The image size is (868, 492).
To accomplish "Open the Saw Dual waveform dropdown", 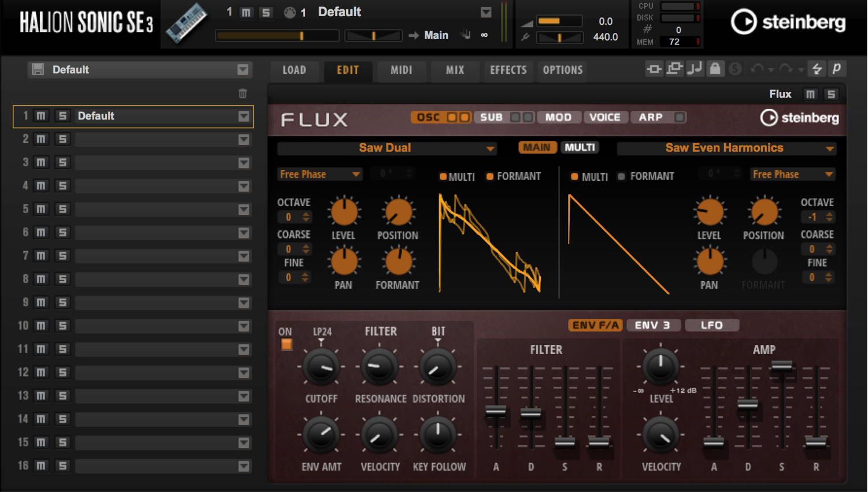I will pos(387,148).
